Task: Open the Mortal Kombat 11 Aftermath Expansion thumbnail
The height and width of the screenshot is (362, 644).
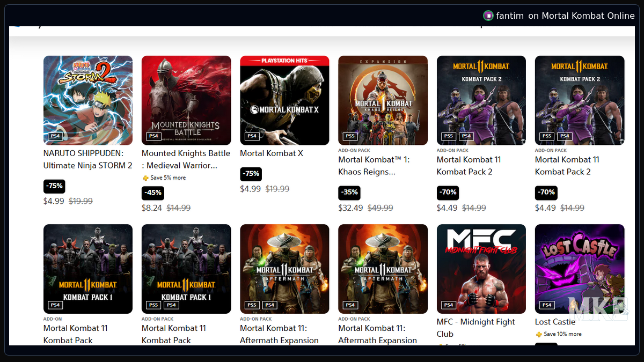Action: (284, 269)
